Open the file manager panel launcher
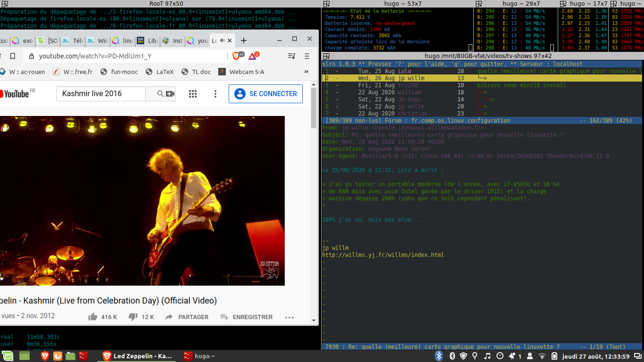Viewport: 644px width, 362px height. point(70,356)
